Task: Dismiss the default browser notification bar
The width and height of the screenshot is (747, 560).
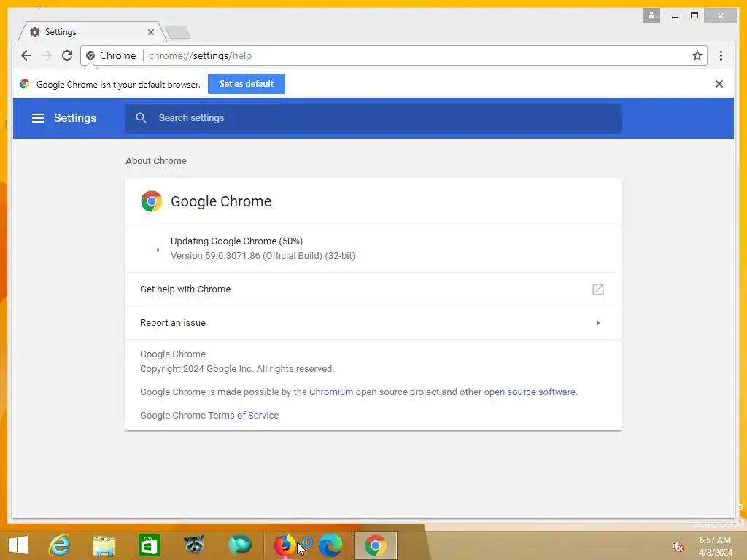Action: click(719, 84)
